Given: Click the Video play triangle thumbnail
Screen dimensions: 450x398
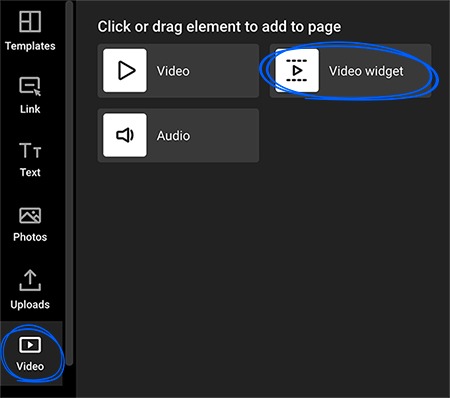Looking at the screenshot, I should click(x=125, y=71).
